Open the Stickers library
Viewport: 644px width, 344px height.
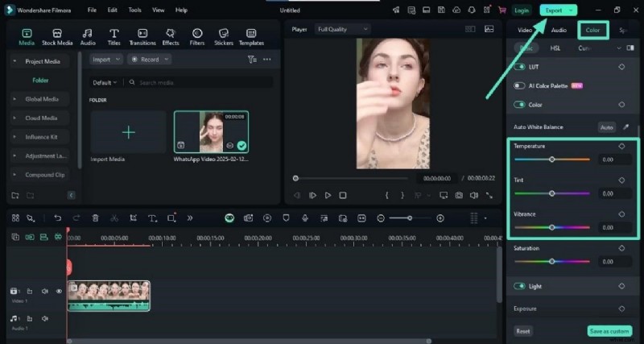pos(223,36)
